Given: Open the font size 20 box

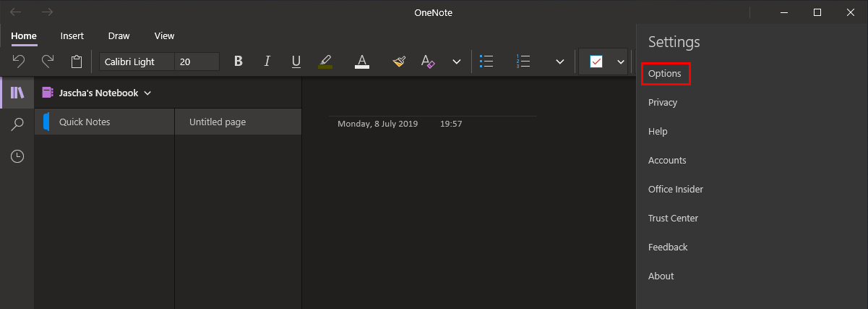Looking at the screenshot, I should [197, 62].
